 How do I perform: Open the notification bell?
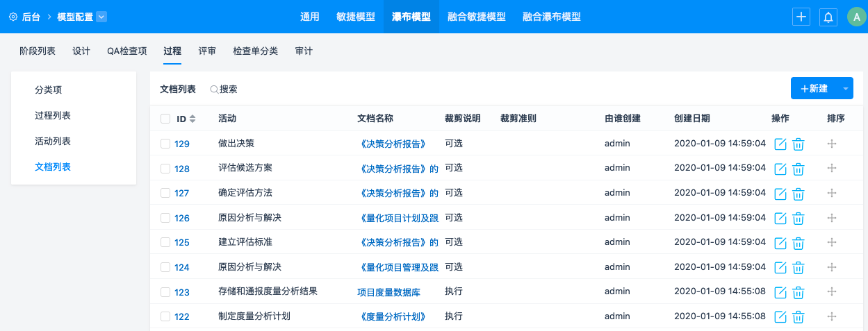pos(828,17)
